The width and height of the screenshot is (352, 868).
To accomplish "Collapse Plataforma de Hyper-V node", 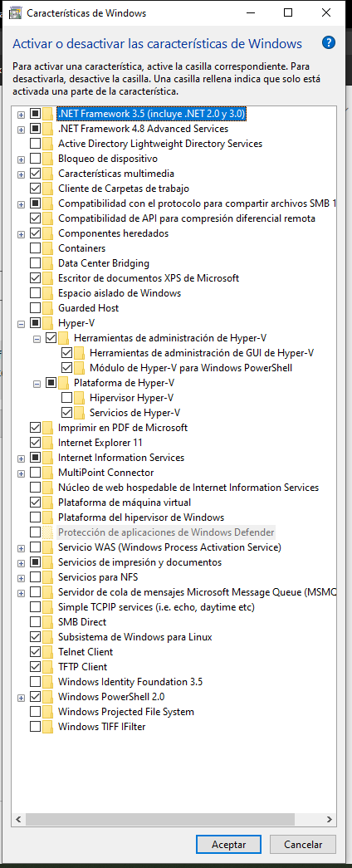I will (37, 384).
